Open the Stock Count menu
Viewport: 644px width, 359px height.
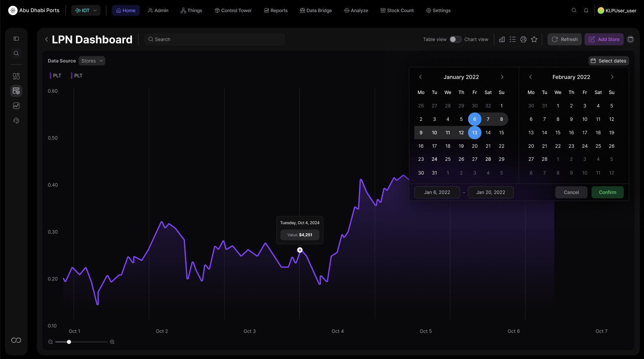point(397,11)
